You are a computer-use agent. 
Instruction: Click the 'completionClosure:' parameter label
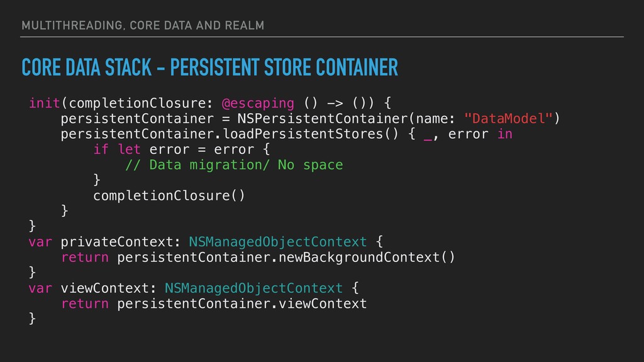tap(141, 104)
